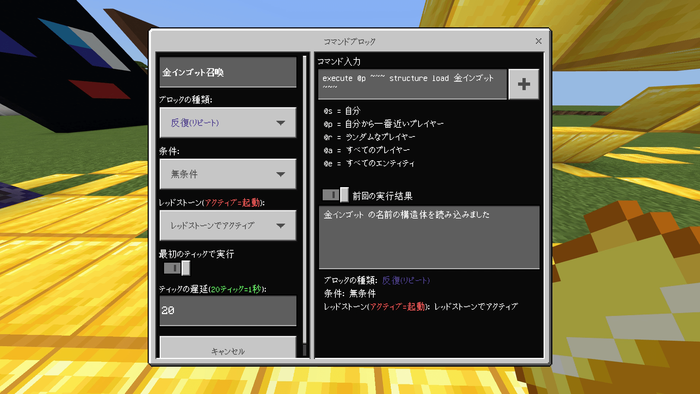The height and width of the screenshot is (394, 700).
Task: Click the command input text field
Action: click(412, 84)
